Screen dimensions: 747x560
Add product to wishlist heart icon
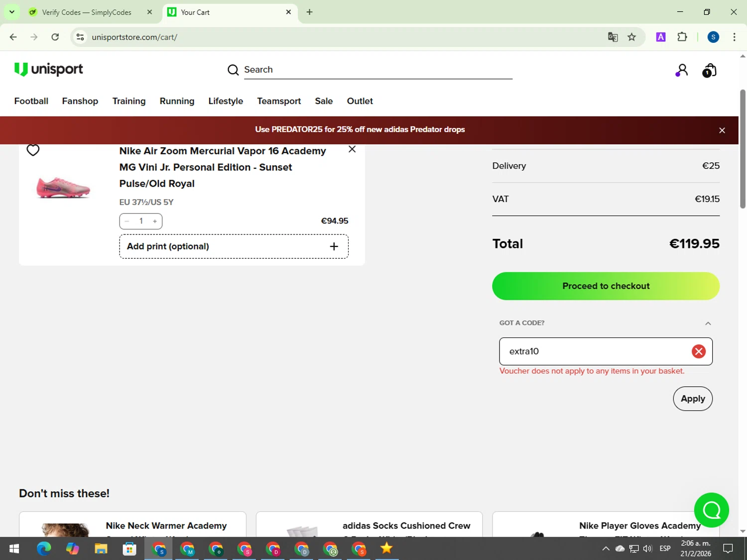(x=33, y=150)
